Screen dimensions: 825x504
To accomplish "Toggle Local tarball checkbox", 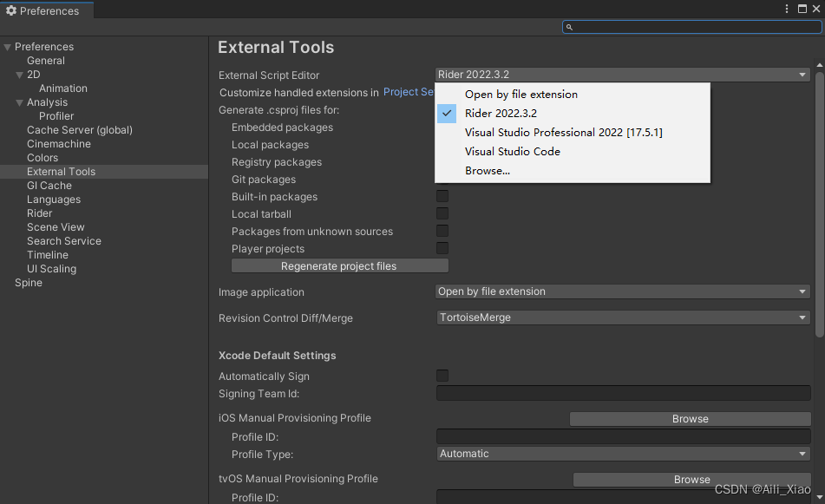I will tap(442, 213).
